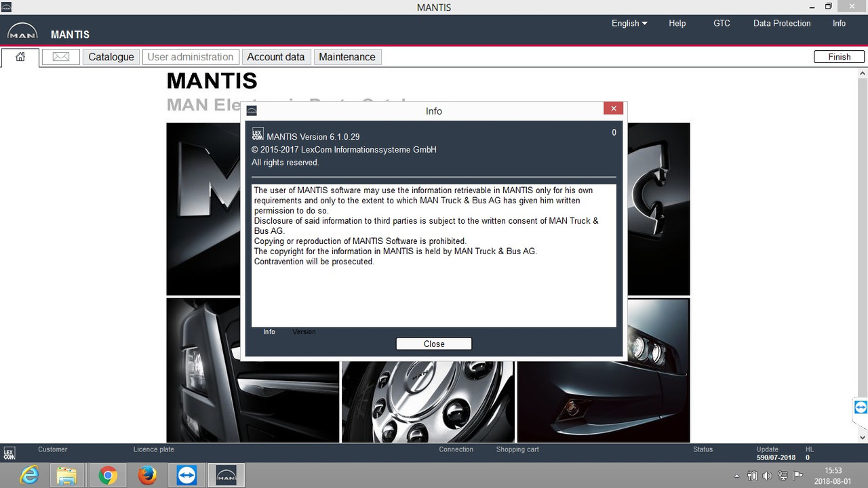Launch Firefox from taskbar

[x=146, y=475]
